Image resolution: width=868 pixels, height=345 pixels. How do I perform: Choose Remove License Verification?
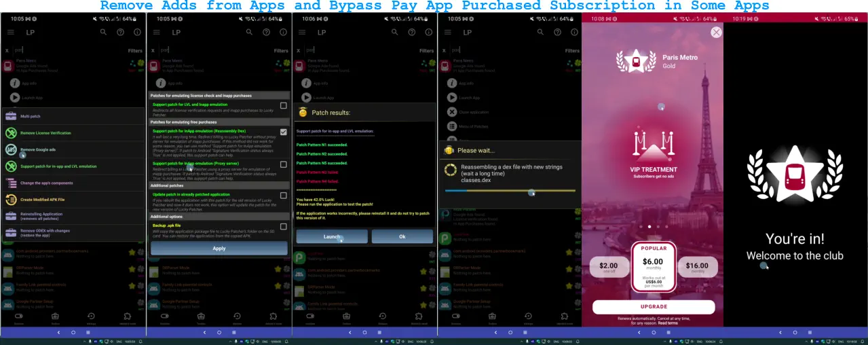click(74, 133)
